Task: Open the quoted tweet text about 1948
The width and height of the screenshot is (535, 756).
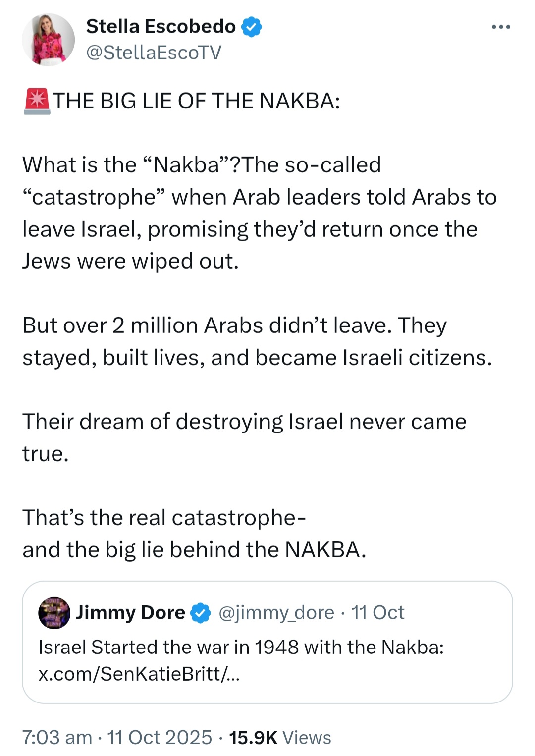Action: (x=241, y=647)
